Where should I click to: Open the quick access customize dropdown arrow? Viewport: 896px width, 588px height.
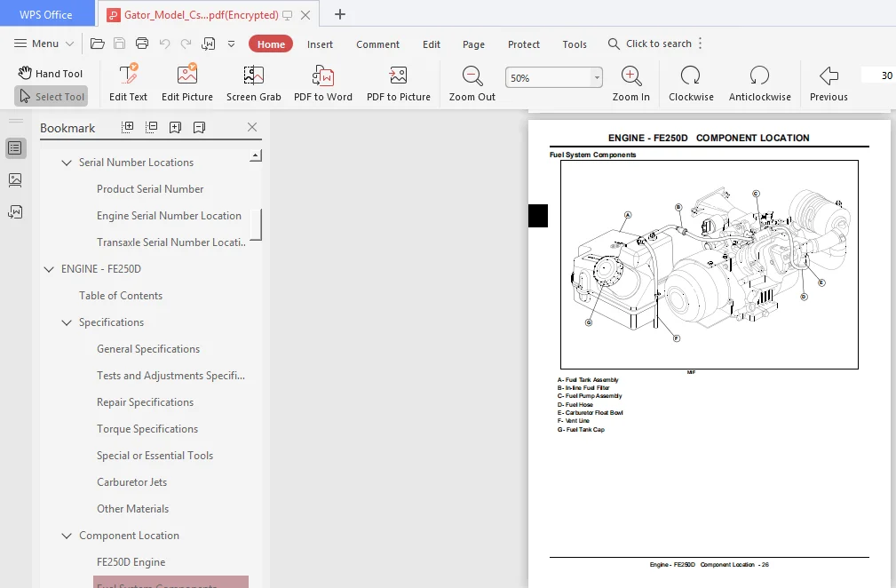(x=232, y=44)
